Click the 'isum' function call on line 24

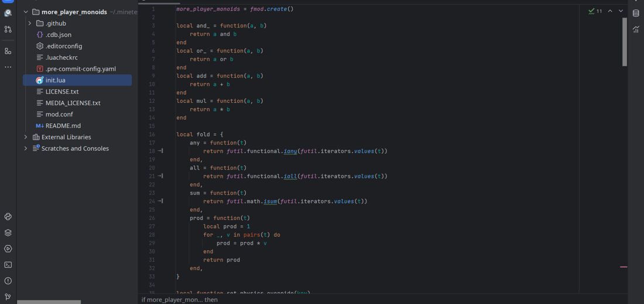[x=270, y=201]
